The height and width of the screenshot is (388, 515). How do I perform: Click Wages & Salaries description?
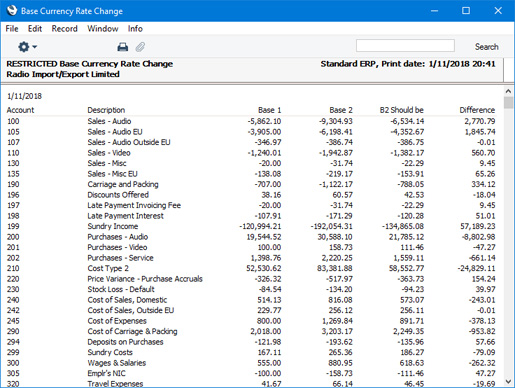coord(117,363)
